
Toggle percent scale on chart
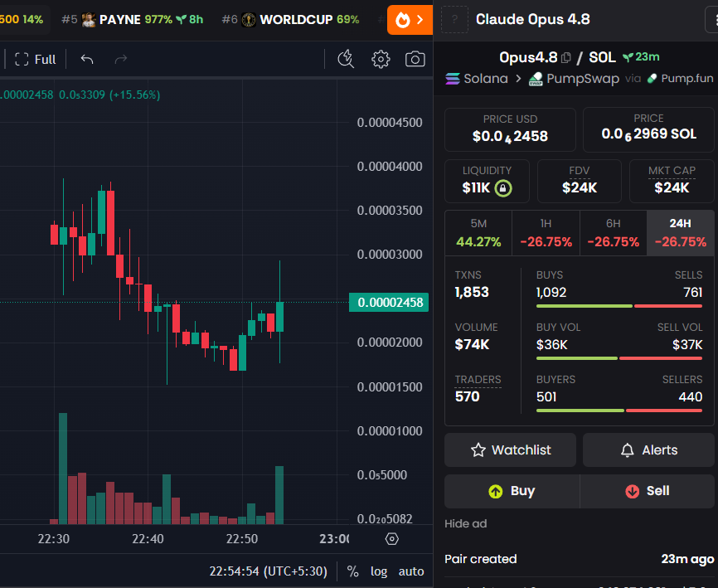(352, 571)
